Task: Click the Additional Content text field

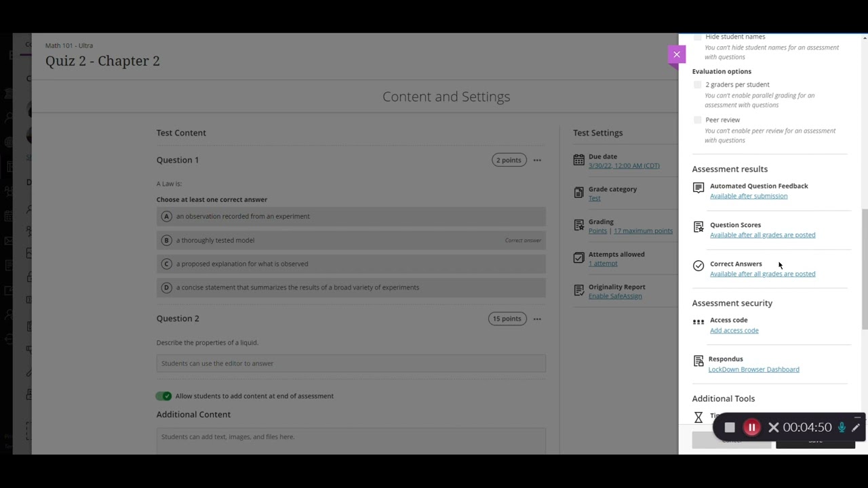Action: point(351,440)
